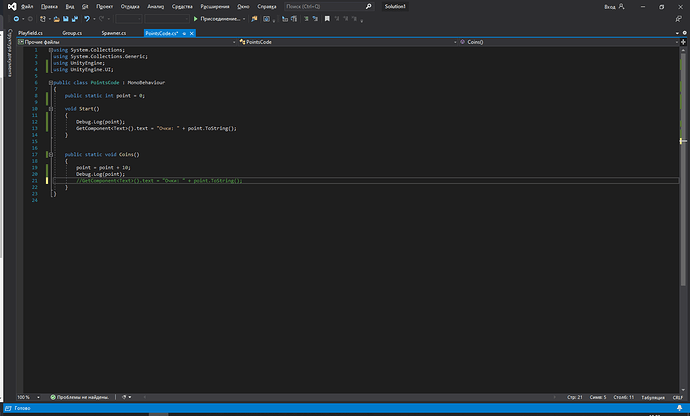
Task: Open the solution platform combo box
Action: click(167, 19)
